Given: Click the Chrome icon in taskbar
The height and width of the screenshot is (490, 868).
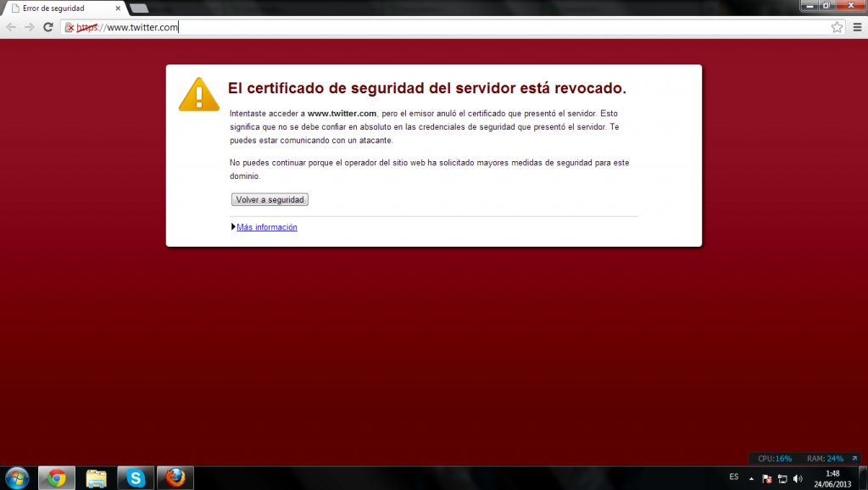Looking at the screenshot, I should pyautogui.click(x=57, y=478).
